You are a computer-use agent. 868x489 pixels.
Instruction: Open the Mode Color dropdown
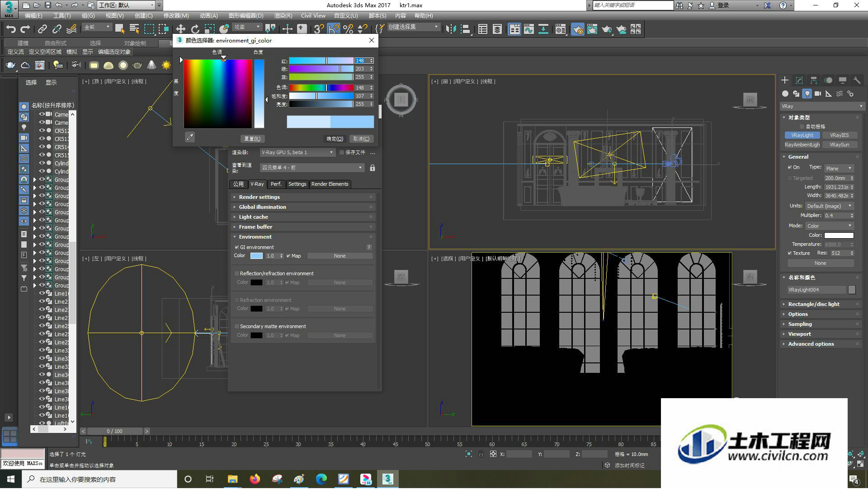(x=830, y=226)
